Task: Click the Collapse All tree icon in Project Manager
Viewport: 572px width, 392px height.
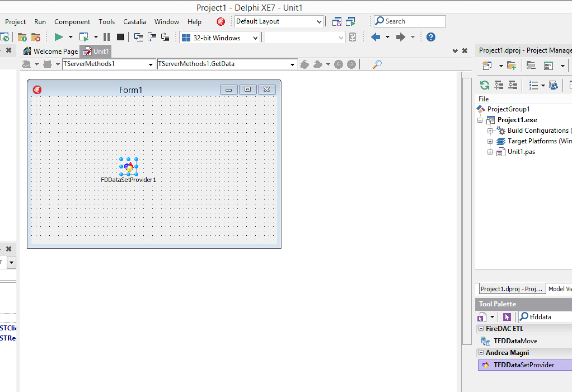Action: pyautogui.click(x=513, y=85)
